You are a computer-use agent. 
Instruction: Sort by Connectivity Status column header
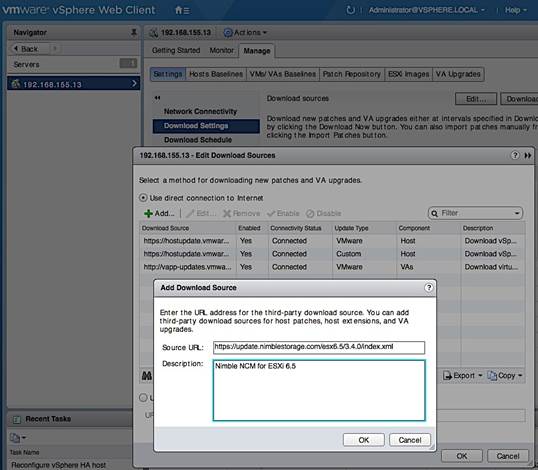300,228
